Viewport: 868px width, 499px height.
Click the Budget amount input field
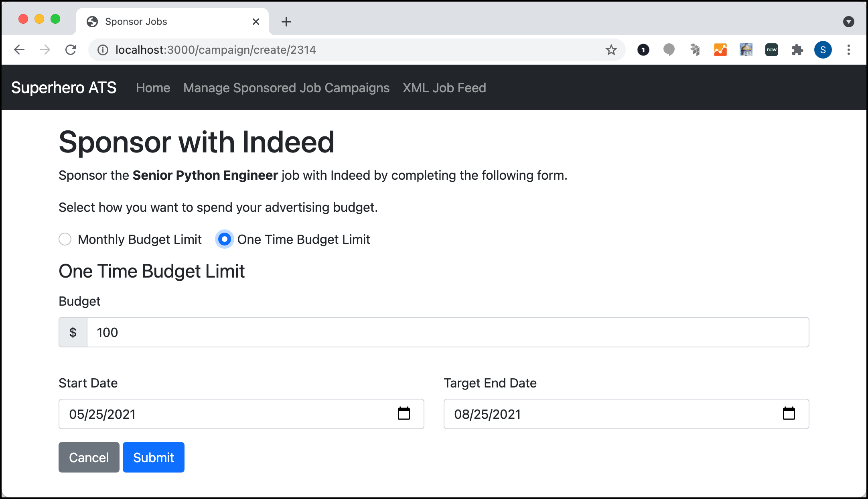[448, 332]
